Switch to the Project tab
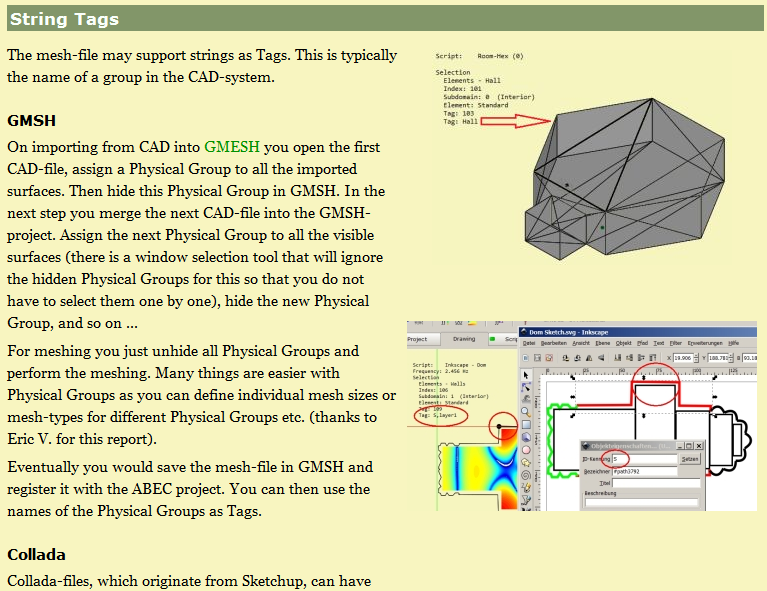767x591 pixels. [x=417, y=340]
